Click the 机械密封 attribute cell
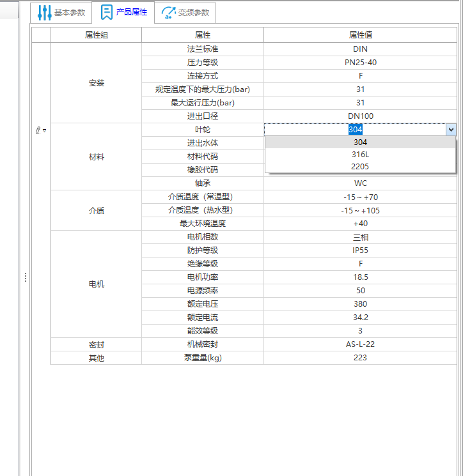The height and width of the screenshot is (476, 463). [203, 344]
